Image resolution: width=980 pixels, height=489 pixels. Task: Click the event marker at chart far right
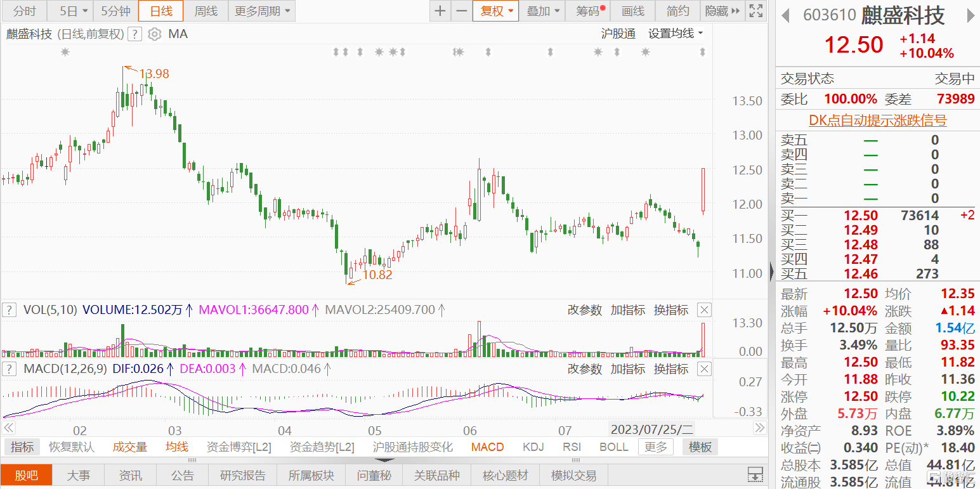tap(702, 52)
